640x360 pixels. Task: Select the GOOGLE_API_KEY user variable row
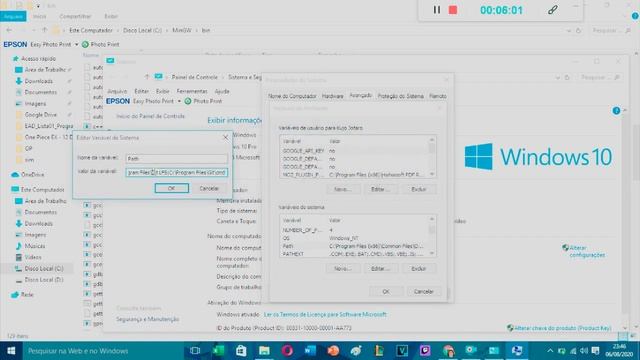click(x=354, y=151)
